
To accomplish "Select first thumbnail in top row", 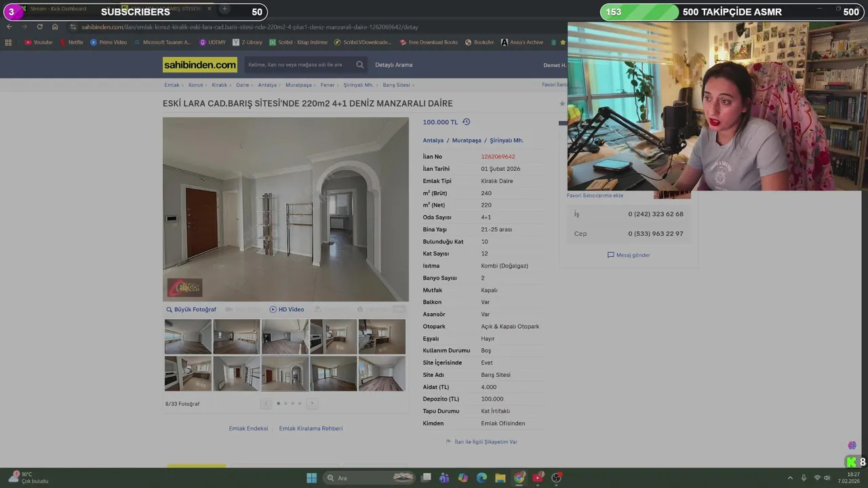I will point(188,337).
